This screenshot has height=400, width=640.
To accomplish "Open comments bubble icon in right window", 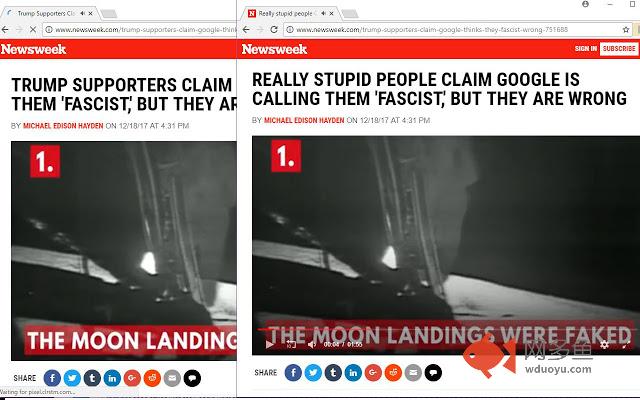I will click(433, 373).
